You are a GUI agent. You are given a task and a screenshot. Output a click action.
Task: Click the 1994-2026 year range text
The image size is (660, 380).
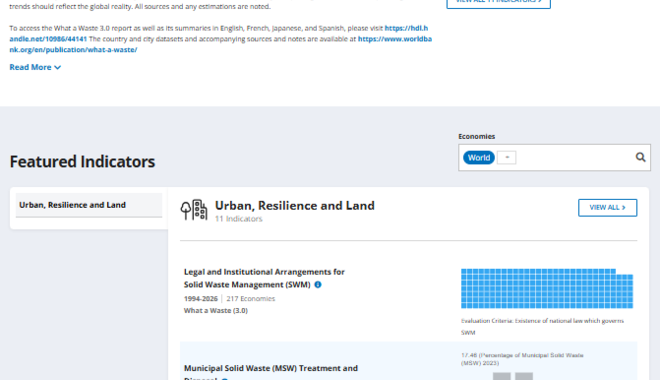[x=200, y=299]
